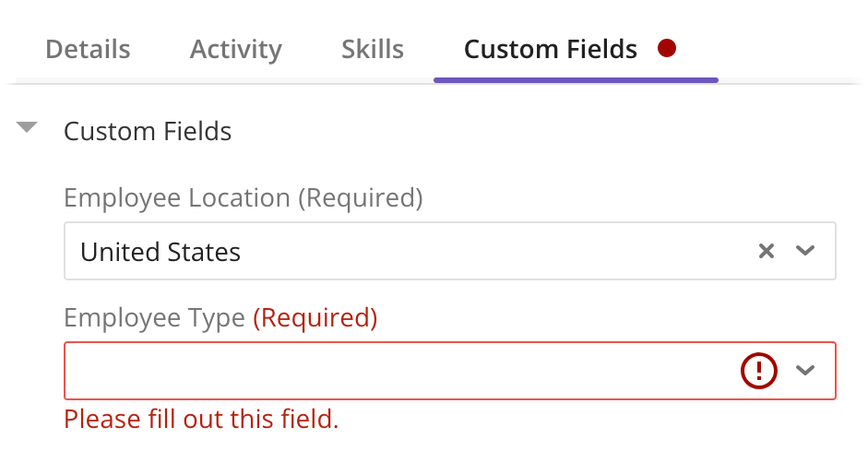Click the purple underline of the active tab
The width and height of the screenshot is (868, 451).
(576, 80)
